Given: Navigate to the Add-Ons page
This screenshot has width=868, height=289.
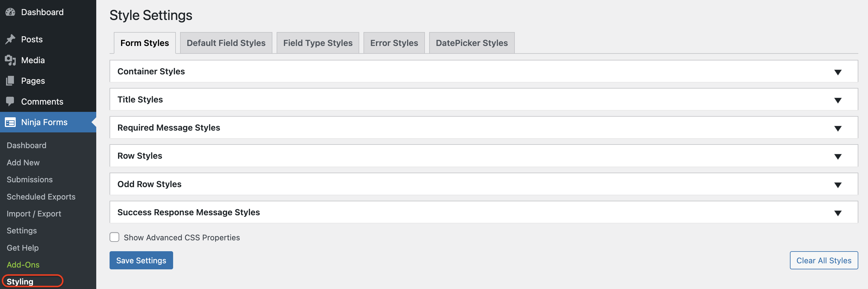Looking at the screenshot, I should point(23,265).
